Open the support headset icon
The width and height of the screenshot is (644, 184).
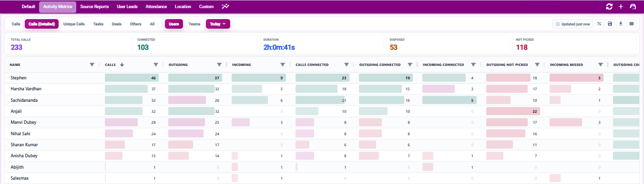[x=633, y=7]
